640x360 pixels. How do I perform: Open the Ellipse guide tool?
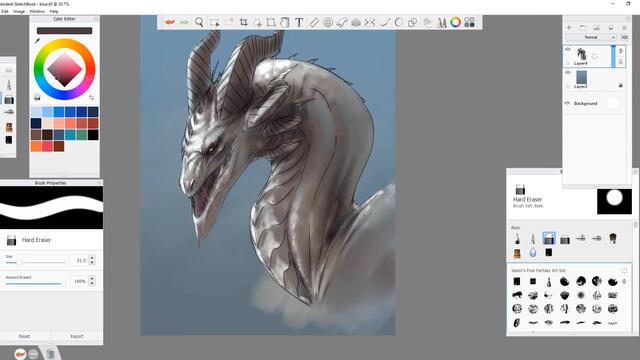pos(328,22)
